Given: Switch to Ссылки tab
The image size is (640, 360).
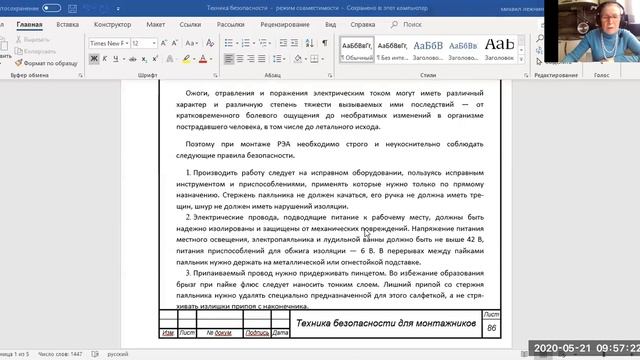Looking at the screenshot, I should pyautogui.click(x=190, y=24).
